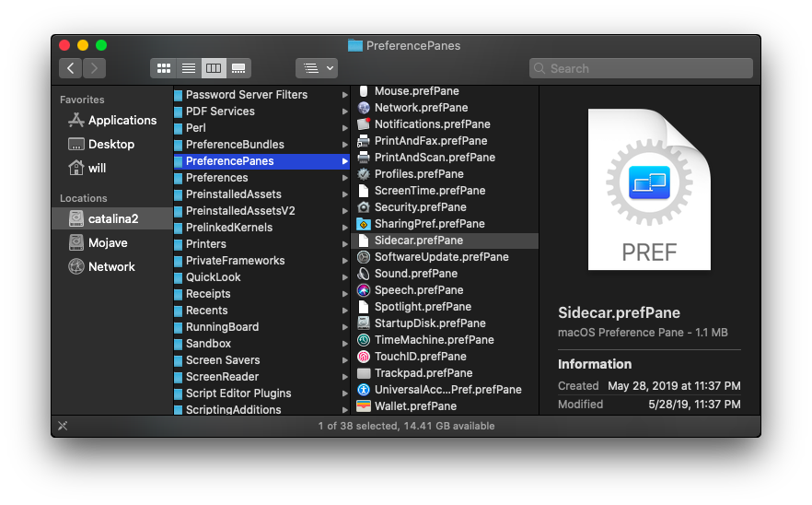The width and height of the screenshot is (812, 505).
Task: Select the TouchID.prefPane fingerprint icon
Action: tap(364, 357)
